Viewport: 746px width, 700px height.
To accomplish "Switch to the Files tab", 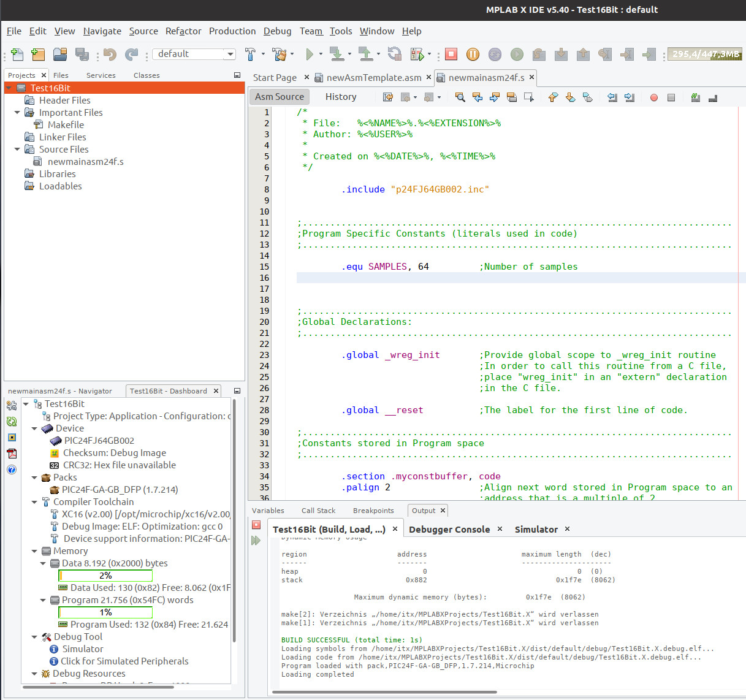I will point(61,75).
